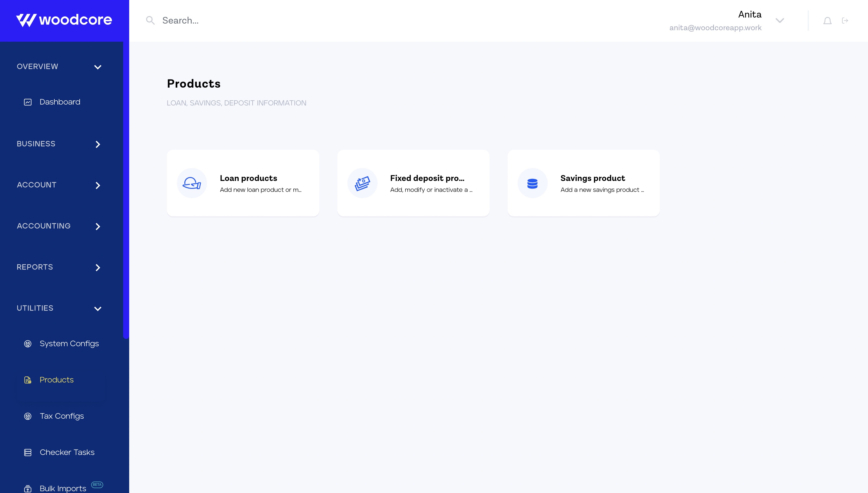868x493 pixels.
Task: Collapse the OVERVIEW sidebar section
Action: (x=97, y=67)
